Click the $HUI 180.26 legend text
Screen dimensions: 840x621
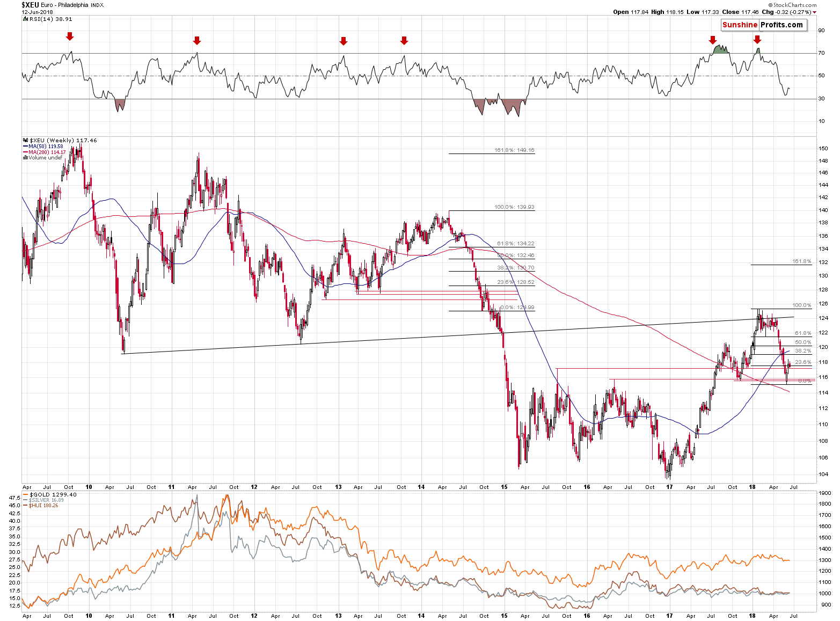(44, 506)
